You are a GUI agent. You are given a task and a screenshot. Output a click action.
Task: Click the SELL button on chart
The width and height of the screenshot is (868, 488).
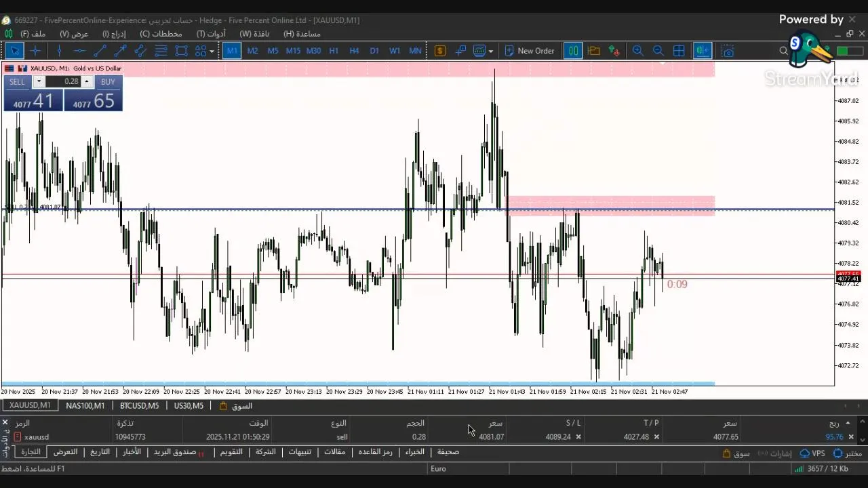[17, 81]
